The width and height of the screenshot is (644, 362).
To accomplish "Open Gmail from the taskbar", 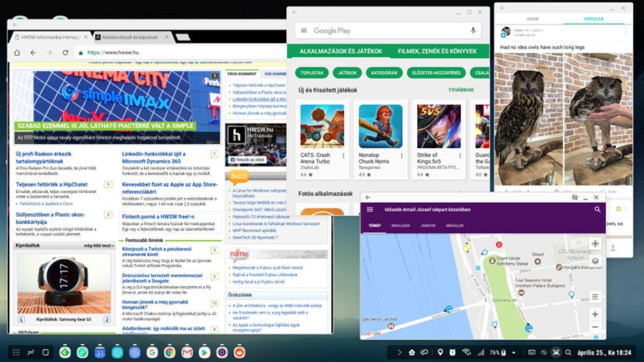I will coord(187,352).
